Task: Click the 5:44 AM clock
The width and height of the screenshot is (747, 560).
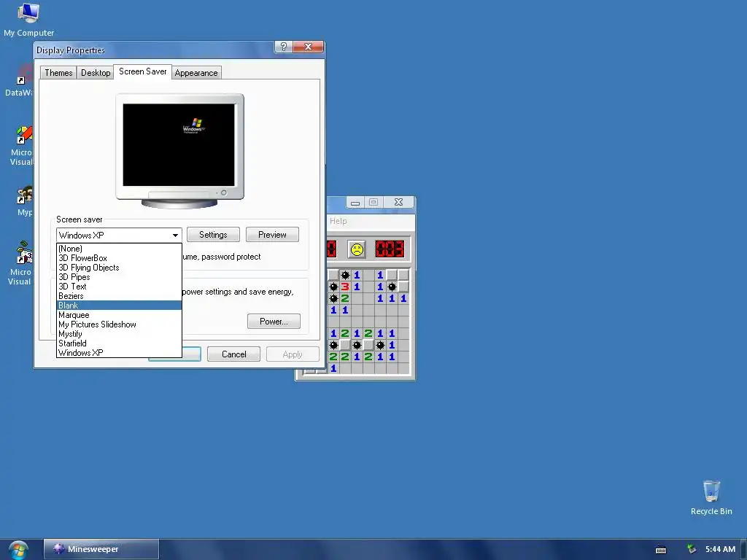Action: [720, 549]
